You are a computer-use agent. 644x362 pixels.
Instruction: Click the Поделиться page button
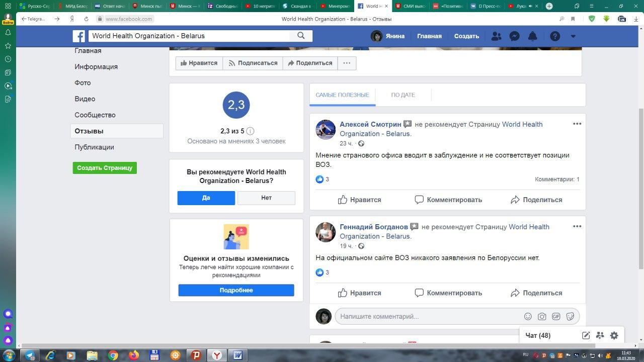(x=309, y=63)
